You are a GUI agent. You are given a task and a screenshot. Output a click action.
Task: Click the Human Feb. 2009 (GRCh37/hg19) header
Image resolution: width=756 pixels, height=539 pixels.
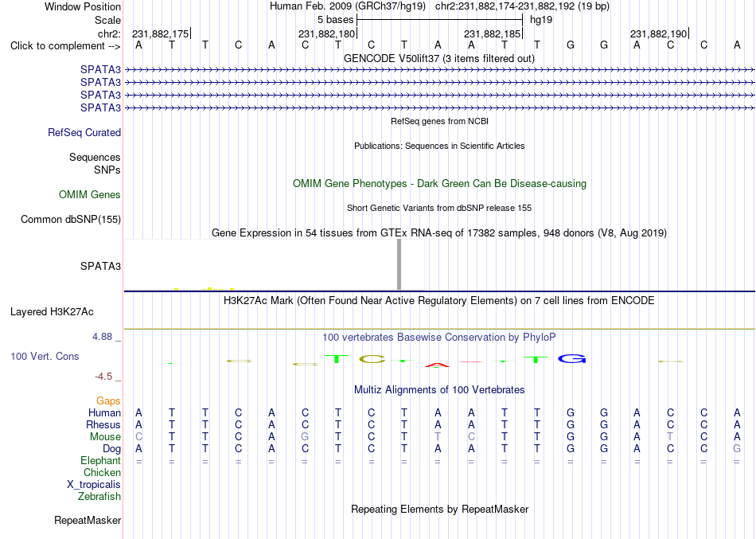(348, 6)
